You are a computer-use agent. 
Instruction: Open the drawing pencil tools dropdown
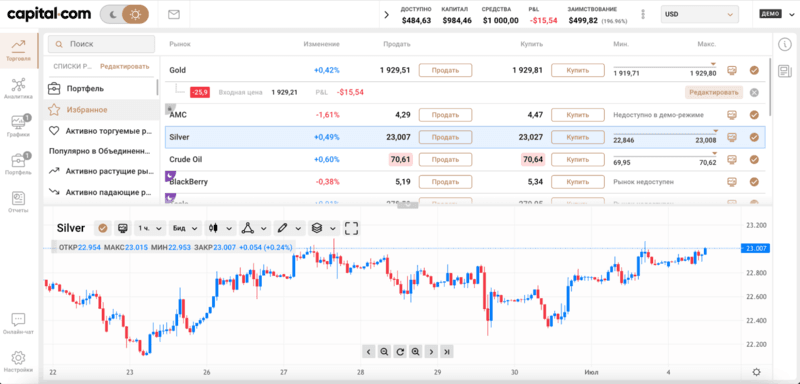click(x=289, y=228)
